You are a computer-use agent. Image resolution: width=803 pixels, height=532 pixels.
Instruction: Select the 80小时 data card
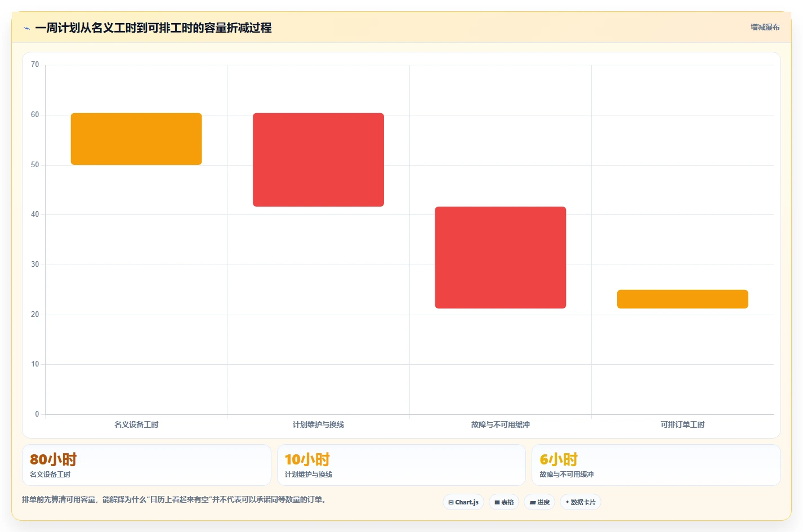pyautogui.click(x=146, y=465)
